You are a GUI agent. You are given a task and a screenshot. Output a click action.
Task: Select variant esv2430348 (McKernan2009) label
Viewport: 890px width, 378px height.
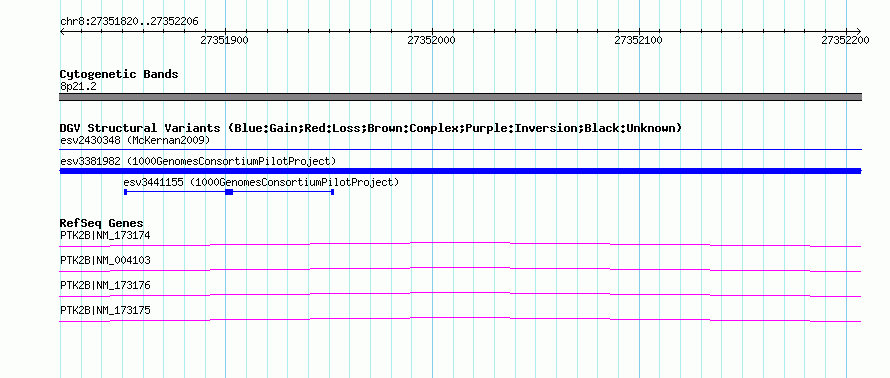pos(135,140)
